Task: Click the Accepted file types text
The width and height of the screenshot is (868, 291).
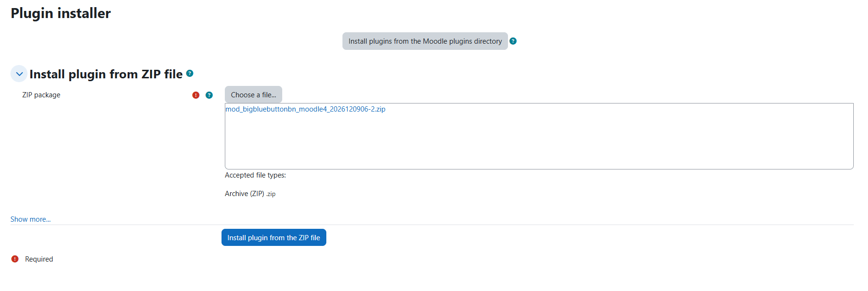Action: (255, 175)
